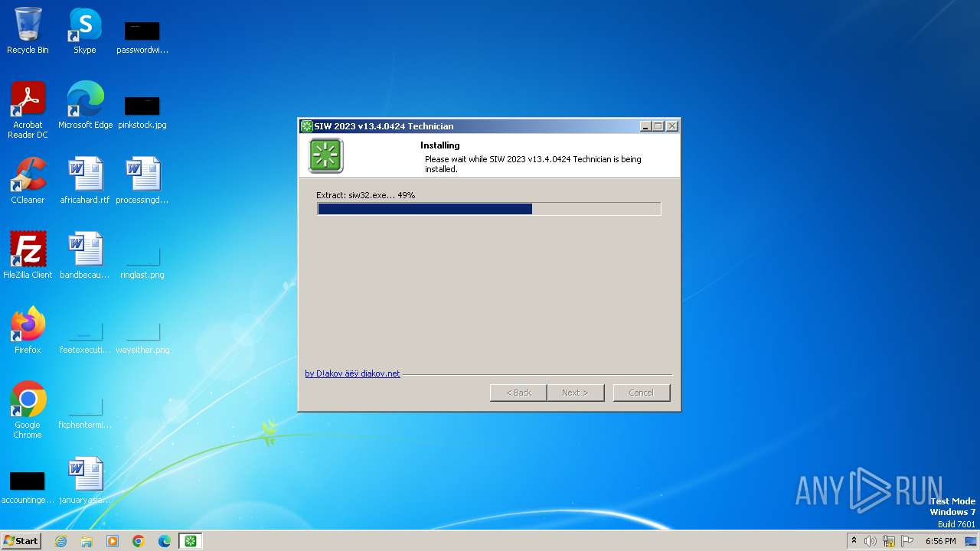Launch Firefox from the desktop
Screen dimensions: 980x551
coord(28,331)
